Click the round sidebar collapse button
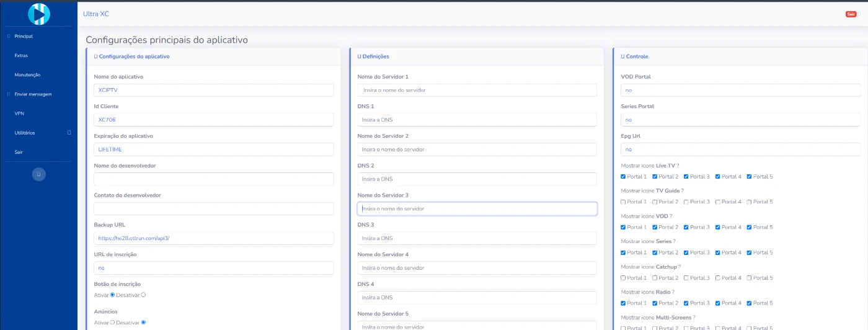 click(x=38, y=175)
